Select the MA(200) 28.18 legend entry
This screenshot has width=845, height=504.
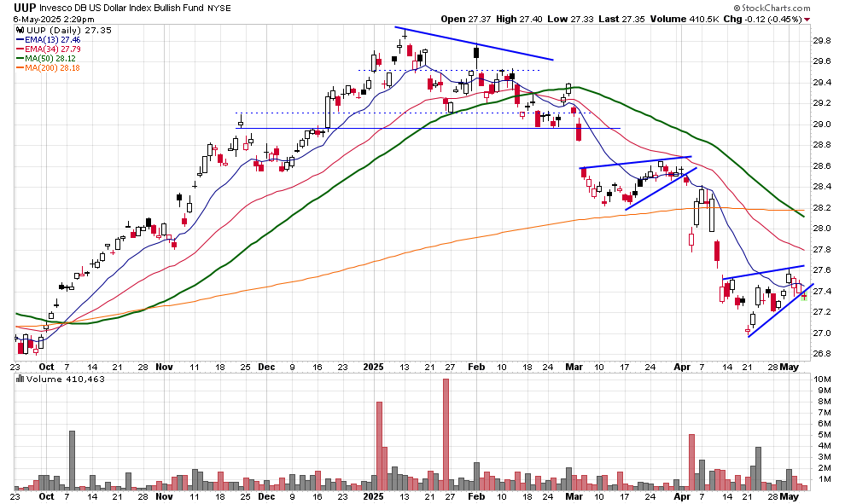52,68
